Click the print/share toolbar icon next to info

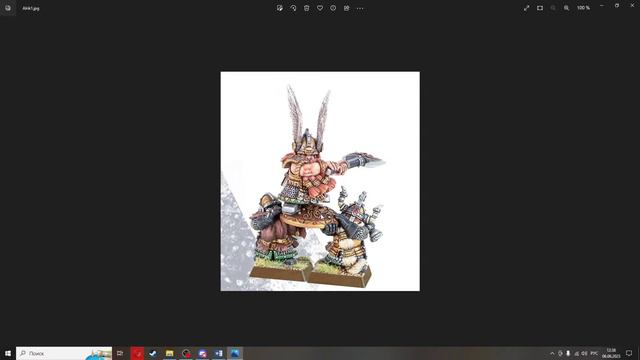(347, 8)
